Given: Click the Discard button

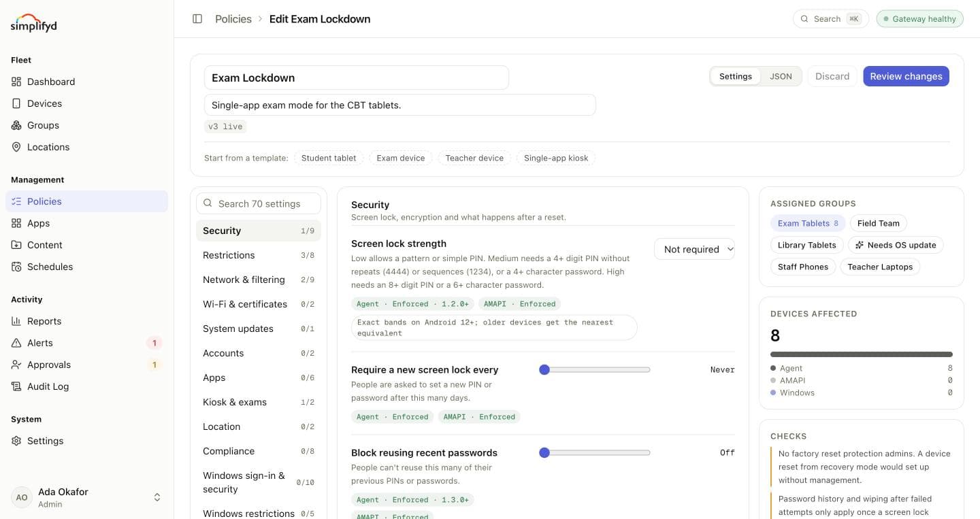Looking at the screenshot, I should pos(832,76).
